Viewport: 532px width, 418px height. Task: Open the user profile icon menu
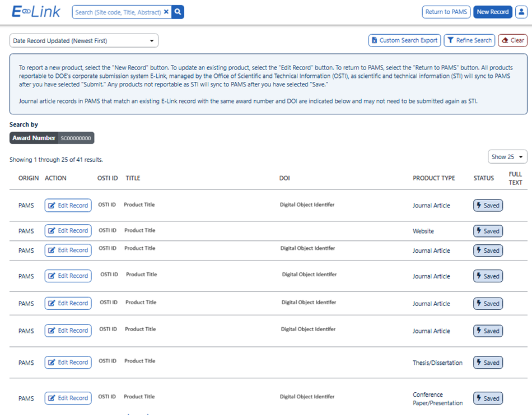coord(520,12)
